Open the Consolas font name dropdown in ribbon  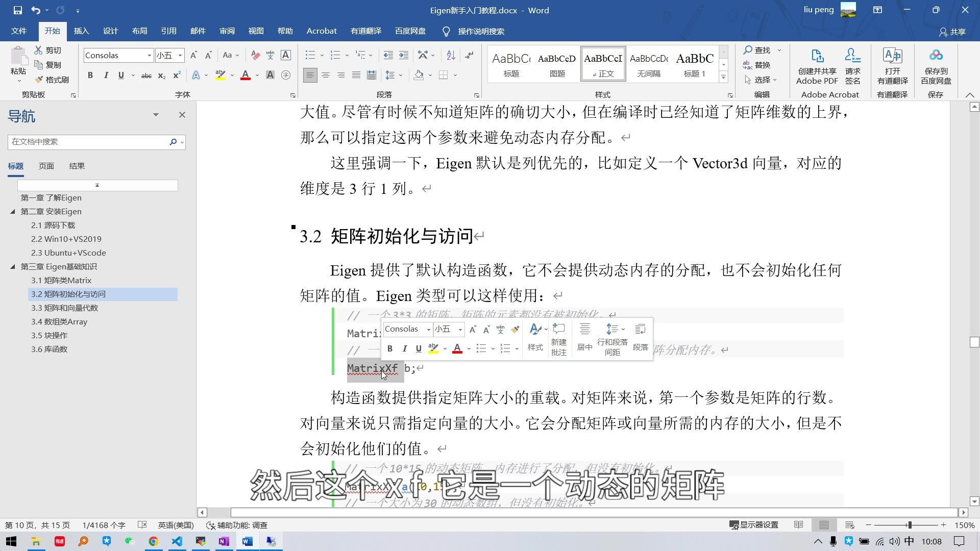pos(149,55)
